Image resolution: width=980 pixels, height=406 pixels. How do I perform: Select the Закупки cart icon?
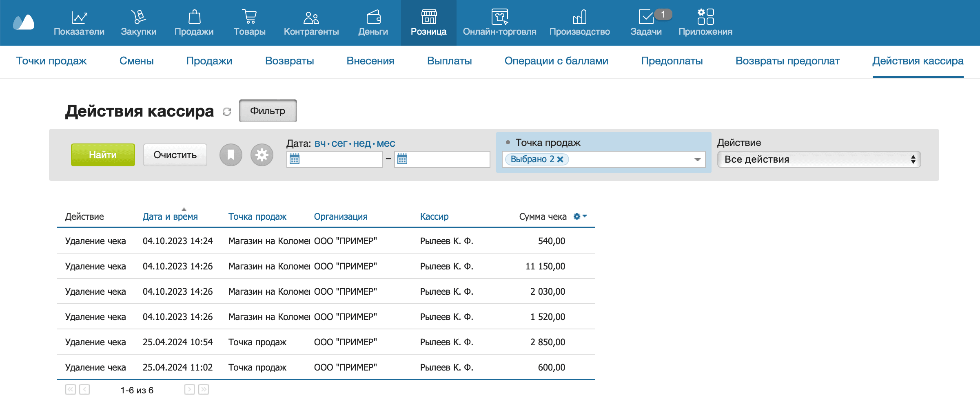[139, 17]
